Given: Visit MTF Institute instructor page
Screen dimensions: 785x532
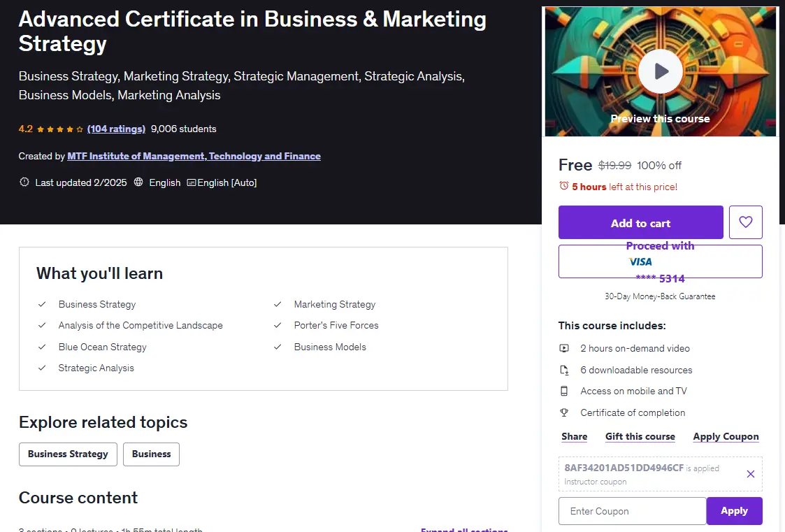Looking at the screenshot, I should pyautogui.click(x=194, y=156).
